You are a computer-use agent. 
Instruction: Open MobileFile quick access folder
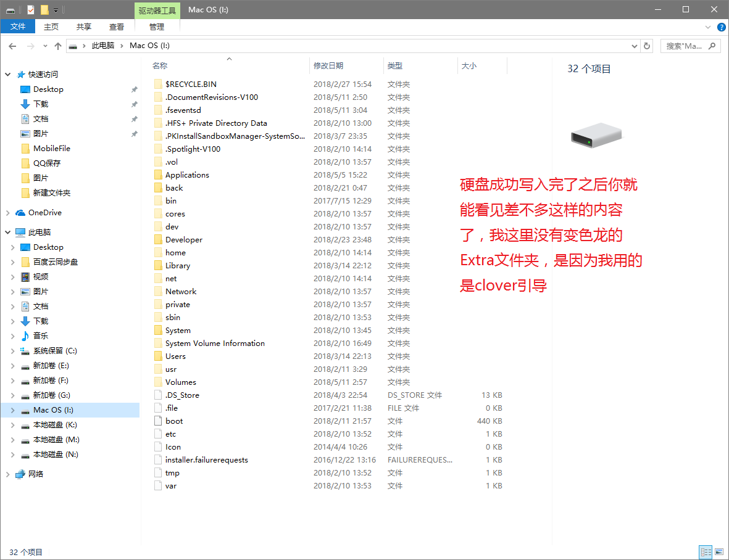pyautogui.click(x=52, y=149)
